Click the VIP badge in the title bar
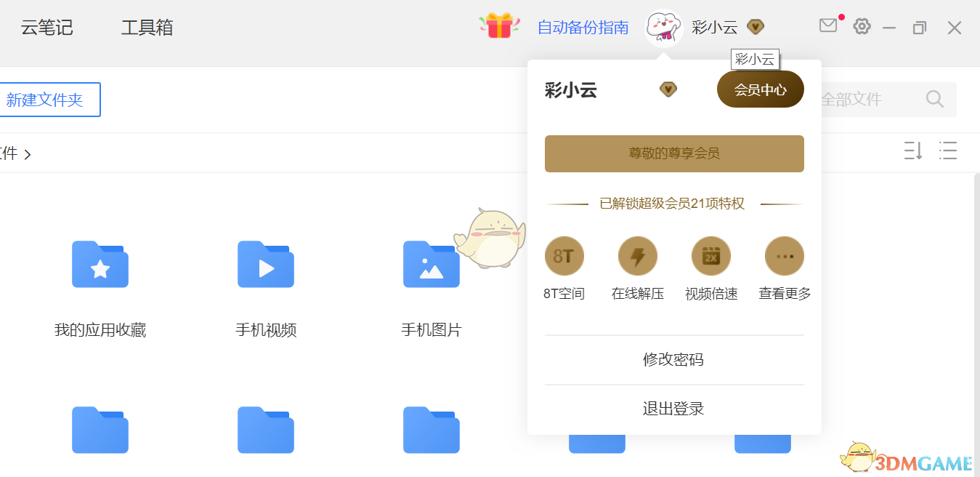Screen dimensions: 980x477 tap(756, 28)
